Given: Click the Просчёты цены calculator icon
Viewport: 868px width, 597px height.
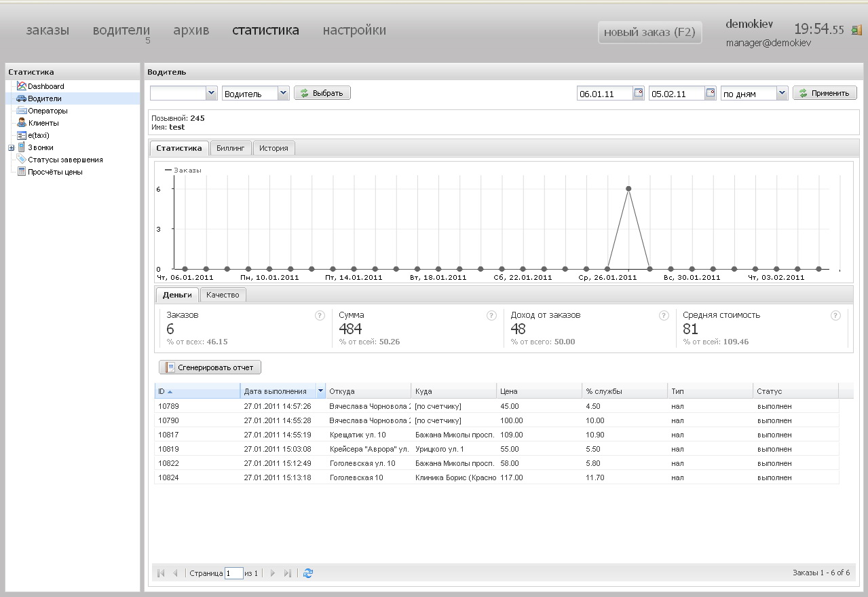Looking at the screenshot, I should (22, 172).
